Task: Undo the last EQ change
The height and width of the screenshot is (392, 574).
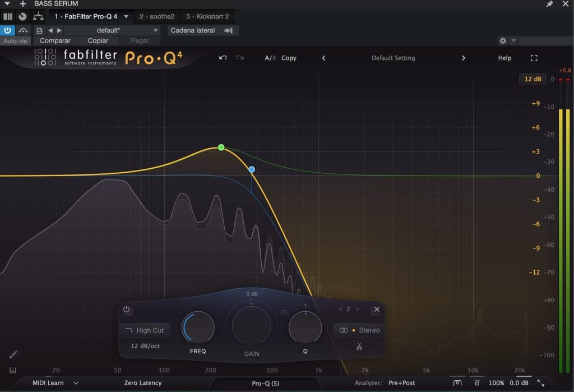Action: point(223,58)
